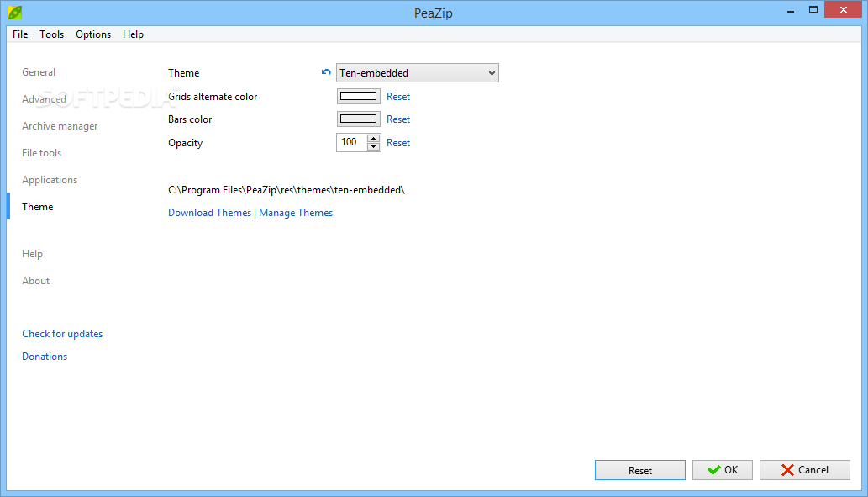The height and width of the screenshot is (497, 868).
Task: Reset the Grids alternate color
Action: tap(398, 97)
